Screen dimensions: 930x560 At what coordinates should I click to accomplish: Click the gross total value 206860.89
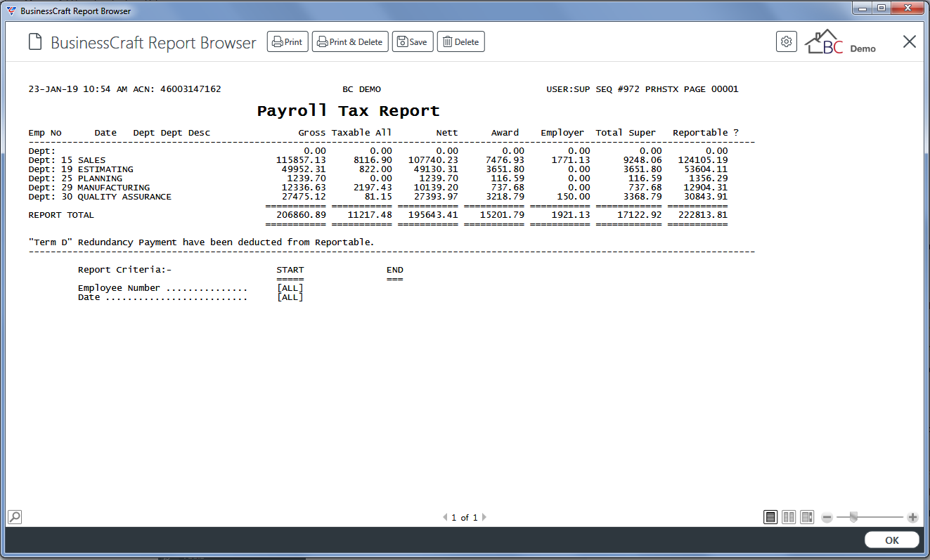[x=302, y=215]
